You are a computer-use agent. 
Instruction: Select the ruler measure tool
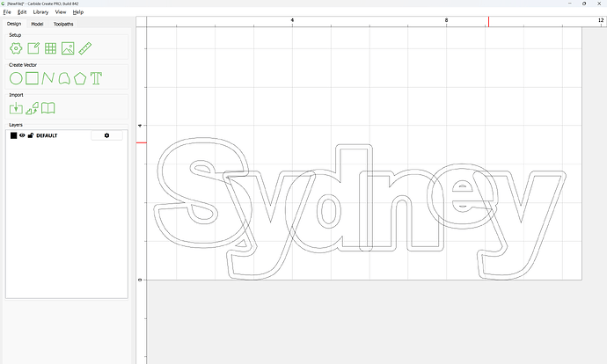coord(85,48)
